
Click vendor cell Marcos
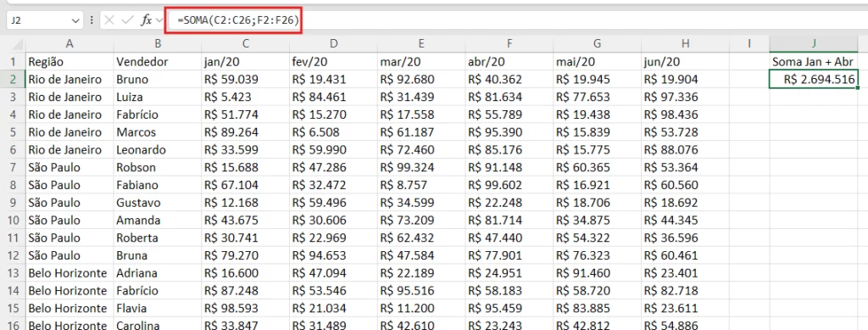[x=157, y=132]
